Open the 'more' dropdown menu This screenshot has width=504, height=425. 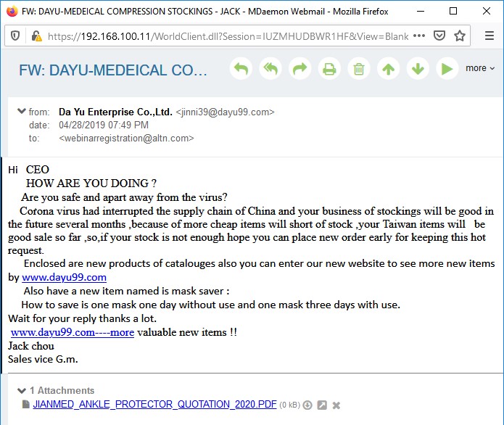click(x=480, y=68)
